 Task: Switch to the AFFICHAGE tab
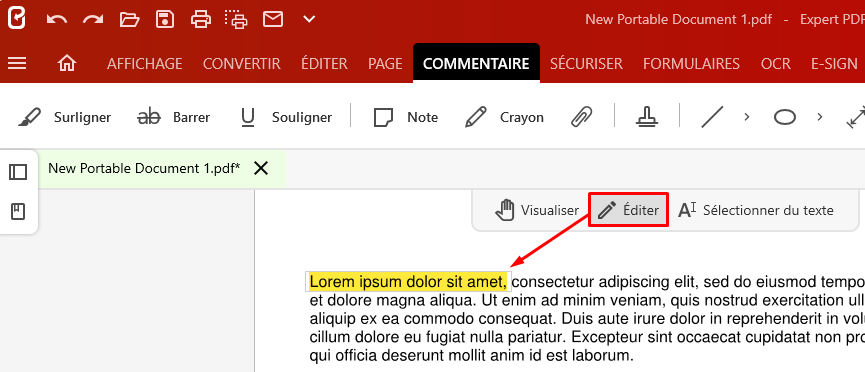coord(145,63)
